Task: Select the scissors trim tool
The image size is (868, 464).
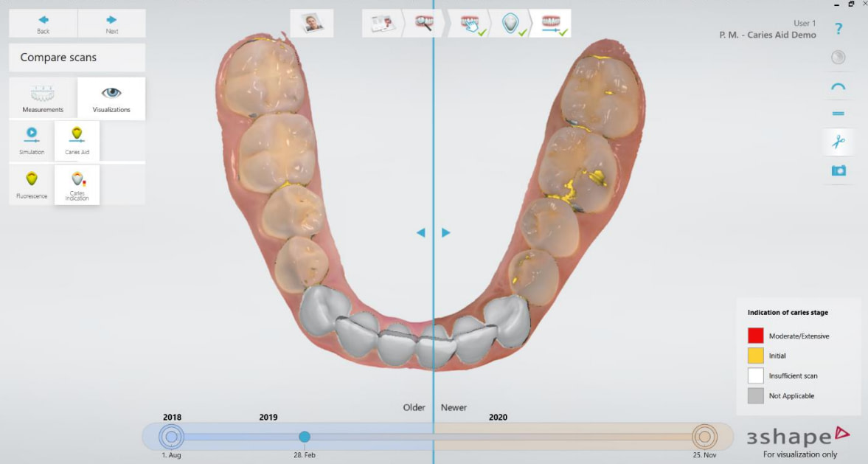Action: [838, 142]
